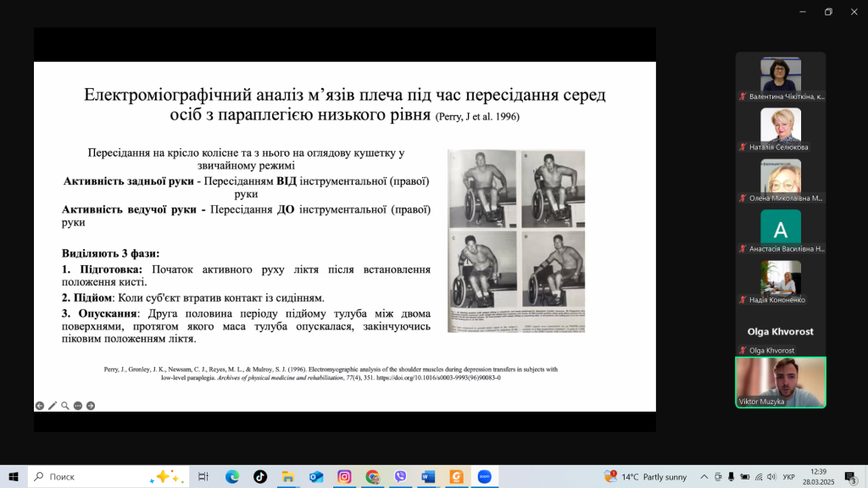The height and width of the screenshot is (488, 868).
Task: Click muted mic icon beside Наталія Селюкова
Action: tap(743, 147)
